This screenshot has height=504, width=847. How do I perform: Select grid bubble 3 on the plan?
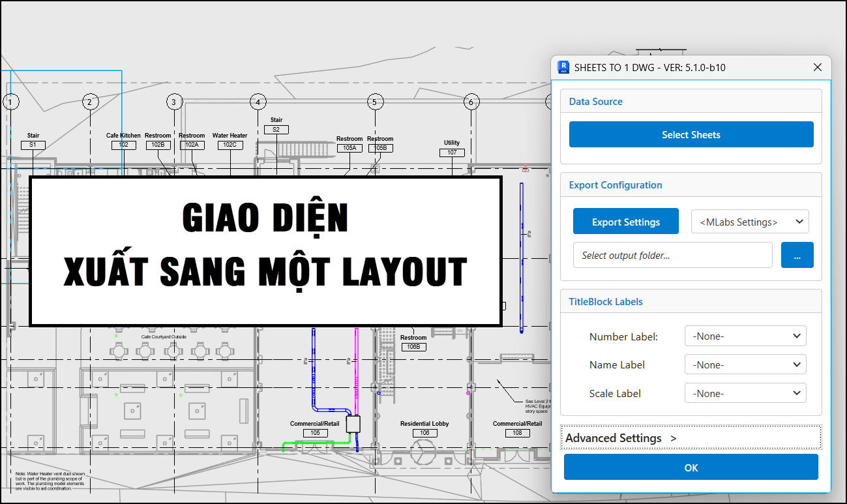(x=173, y=102)
